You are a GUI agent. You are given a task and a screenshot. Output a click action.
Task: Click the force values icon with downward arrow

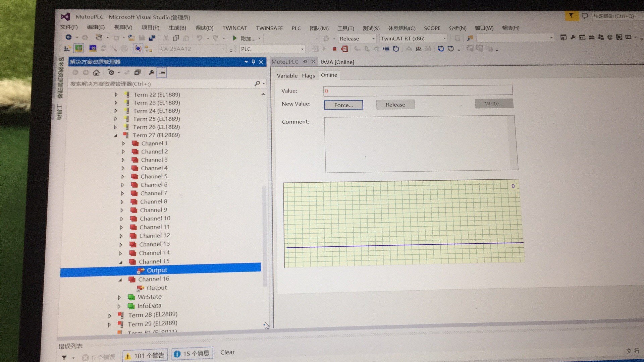point(419,49)
